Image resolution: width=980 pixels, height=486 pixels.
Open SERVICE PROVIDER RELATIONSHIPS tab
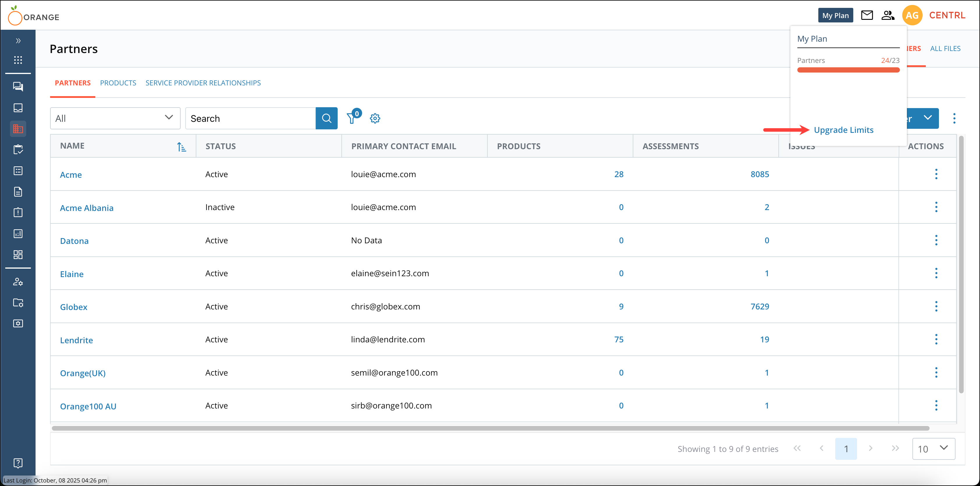203,83
